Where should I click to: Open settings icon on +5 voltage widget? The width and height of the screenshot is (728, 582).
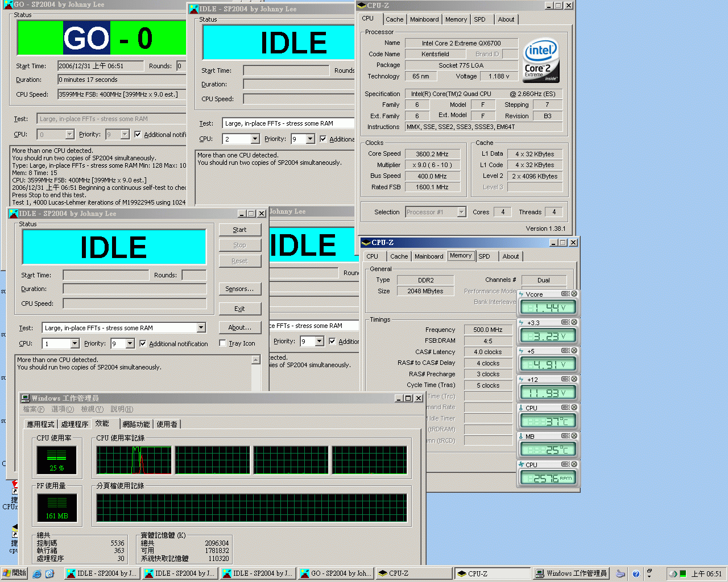[x=565, y=351]
